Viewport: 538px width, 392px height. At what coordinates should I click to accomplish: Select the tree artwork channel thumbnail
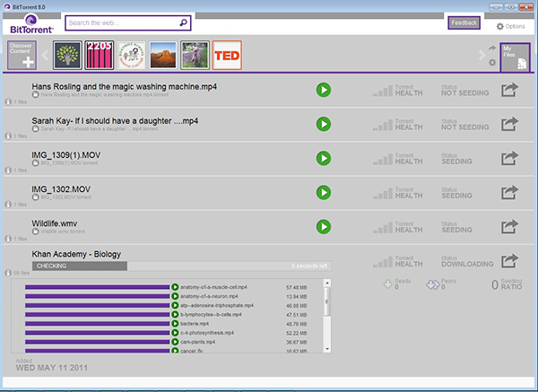(67, 56)
